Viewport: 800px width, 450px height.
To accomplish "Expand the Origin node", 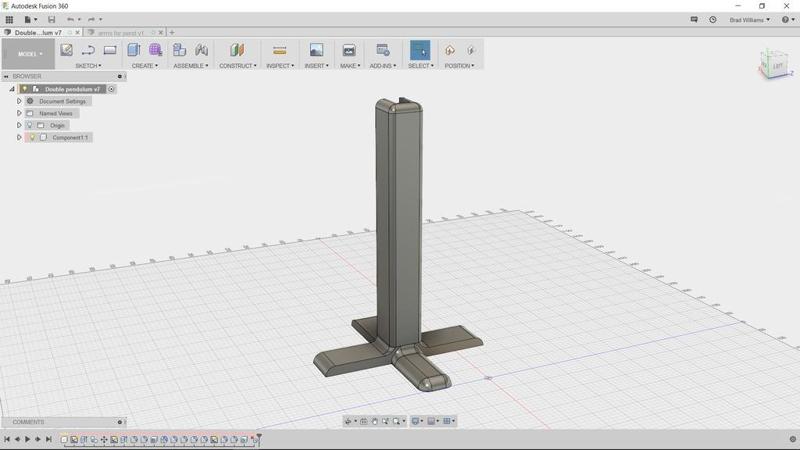I will [19, 125].
